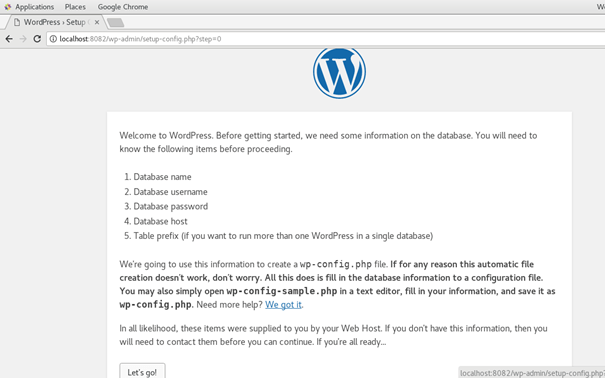Click the 'Welcome to WordPress' paragraph

point(328,142)
